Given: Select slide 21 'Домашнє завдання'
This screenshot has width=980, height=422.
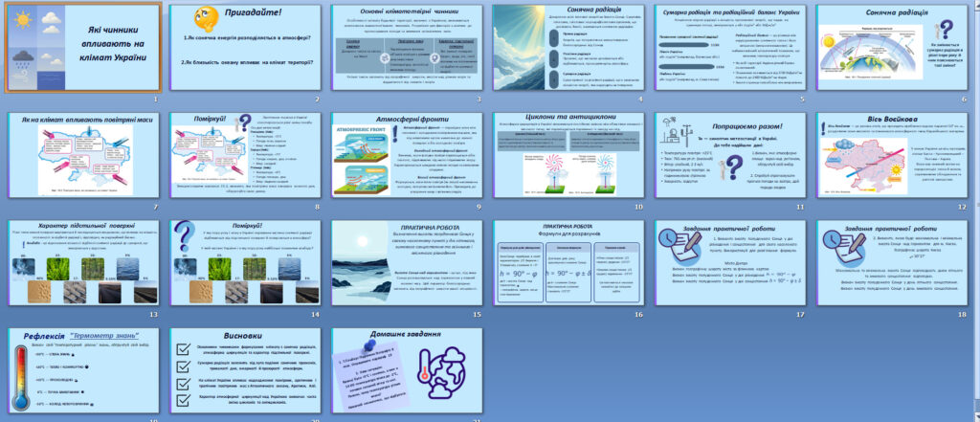Looking at the screenshot, I should point(407,370).
